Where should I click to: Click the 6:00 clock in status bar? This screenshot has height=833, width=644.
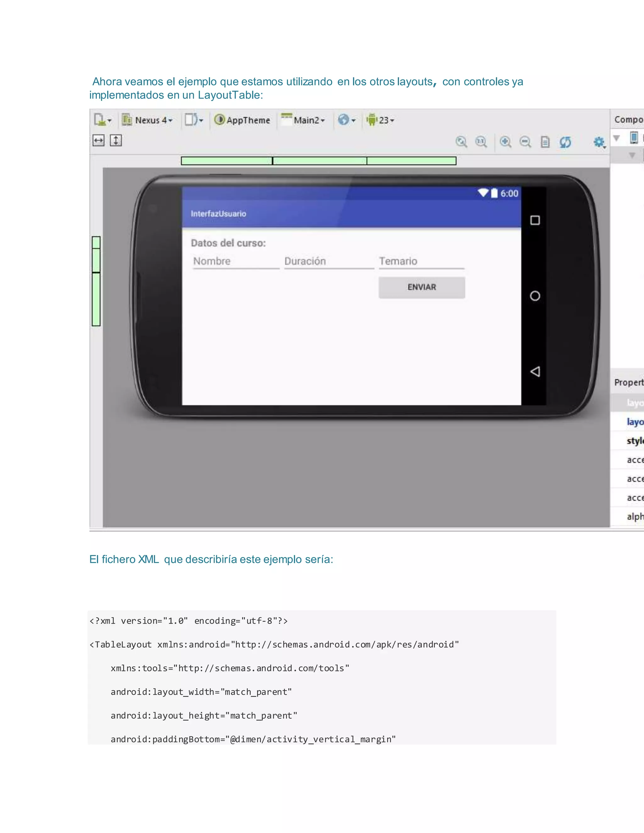point(509,193)
